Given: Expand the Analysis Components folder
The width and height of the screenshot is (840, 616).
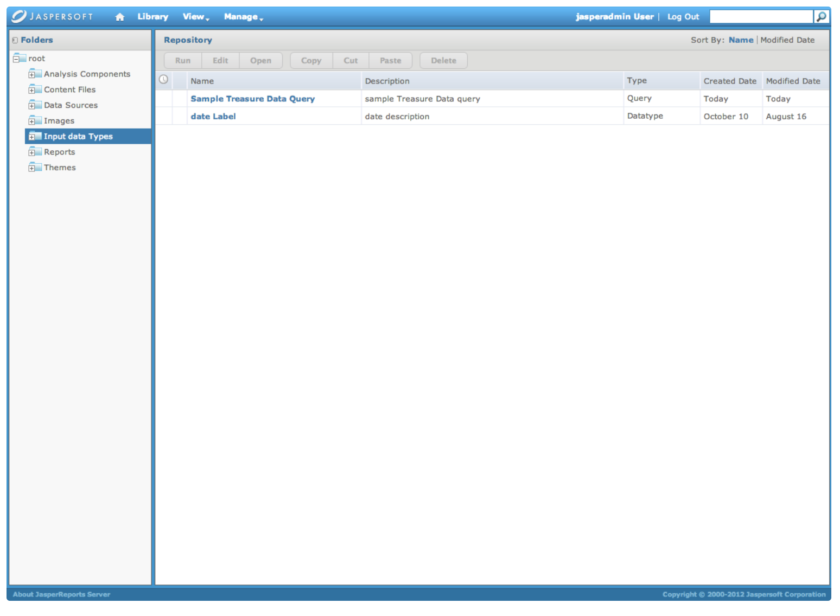Looking at the screenshot, I should pos(31,75).
